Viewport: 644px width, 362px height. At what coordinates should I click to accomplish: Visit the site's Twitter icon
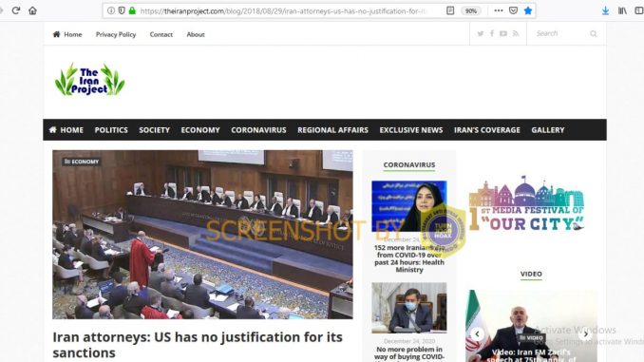[480, 33]
